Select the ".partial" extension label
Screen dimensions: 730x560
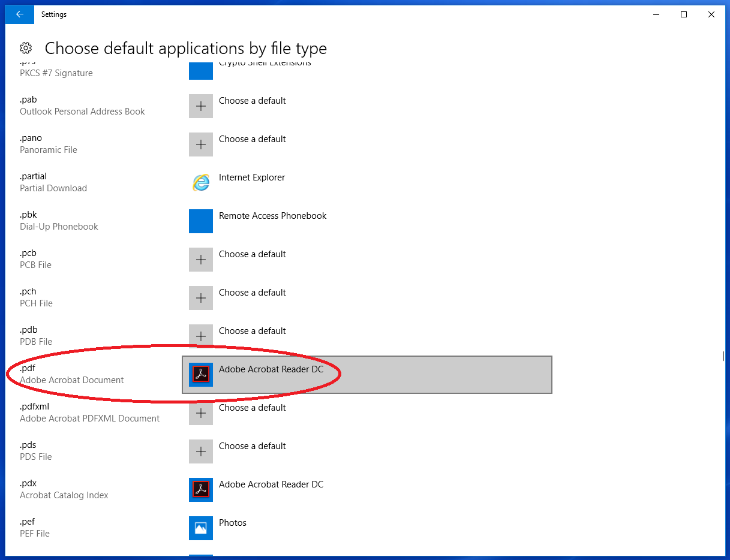(x=33, y=176)
